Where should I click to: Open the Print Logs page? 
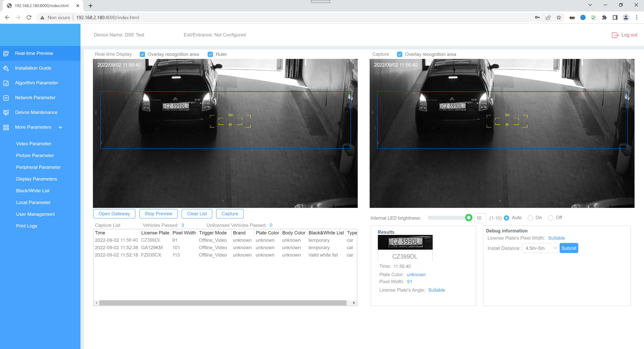coord(26,226)
